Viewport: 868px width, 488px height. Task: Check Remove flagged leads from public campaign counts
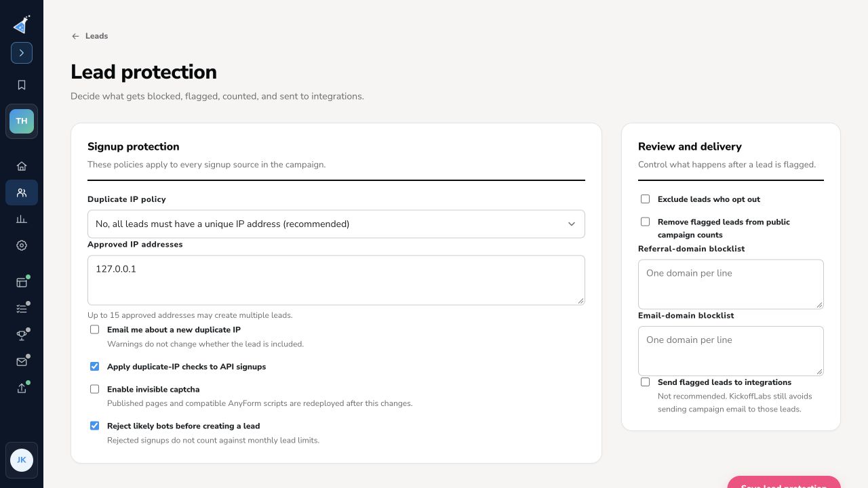coord(646,222)
